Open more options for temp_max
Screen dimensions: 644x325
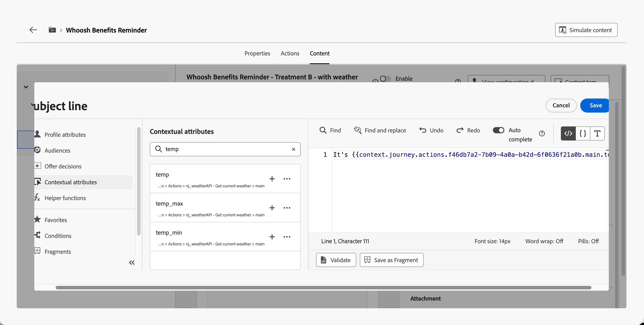click(x=287, y=208)
